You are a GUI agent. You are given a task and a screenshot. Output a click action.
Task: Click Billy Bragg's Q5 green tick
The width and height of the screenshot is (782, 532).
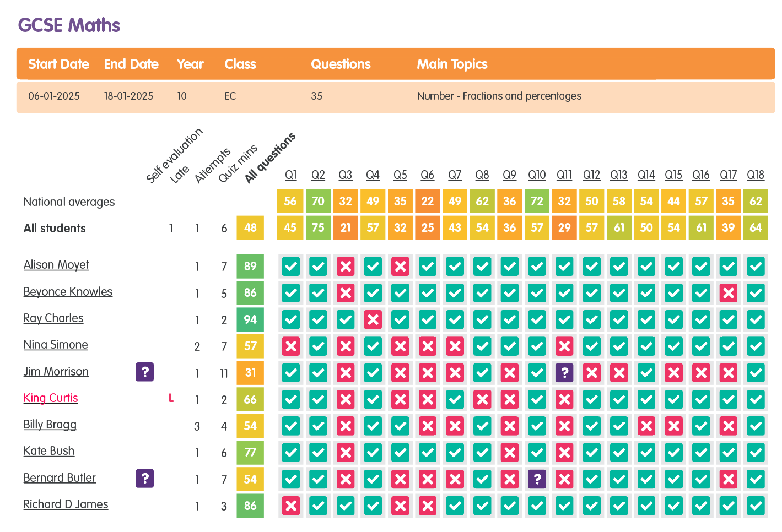400,426
